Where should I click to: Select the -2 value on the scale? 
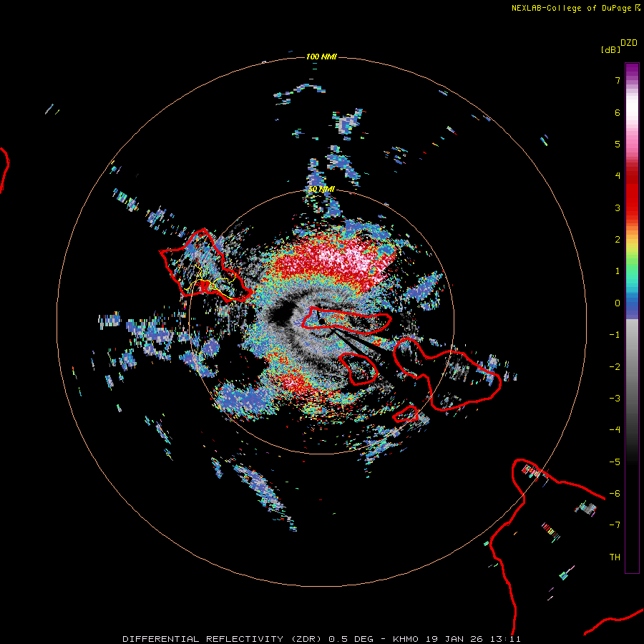(x=615, y=367)
